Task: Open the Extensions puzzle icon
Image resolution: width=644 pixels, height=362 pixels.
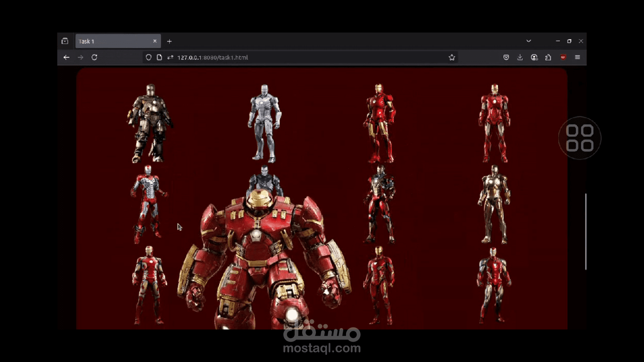Action: (x=548, y=58)
